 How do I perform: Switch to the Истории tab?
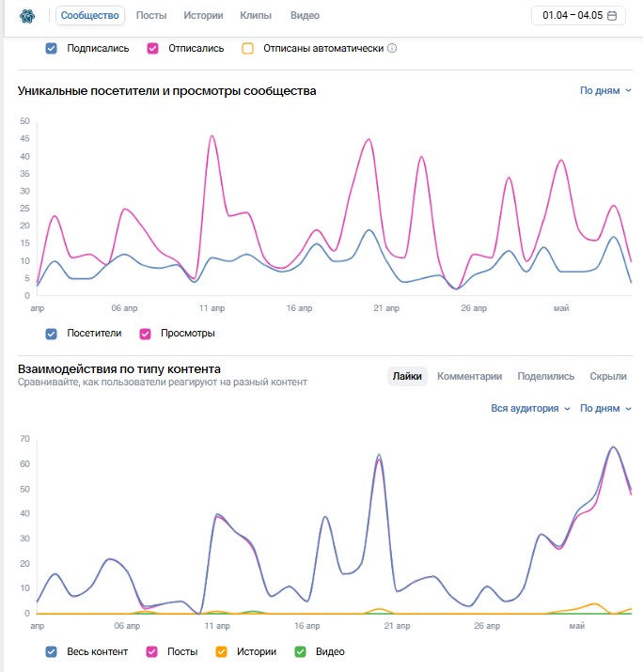(203, 15)
